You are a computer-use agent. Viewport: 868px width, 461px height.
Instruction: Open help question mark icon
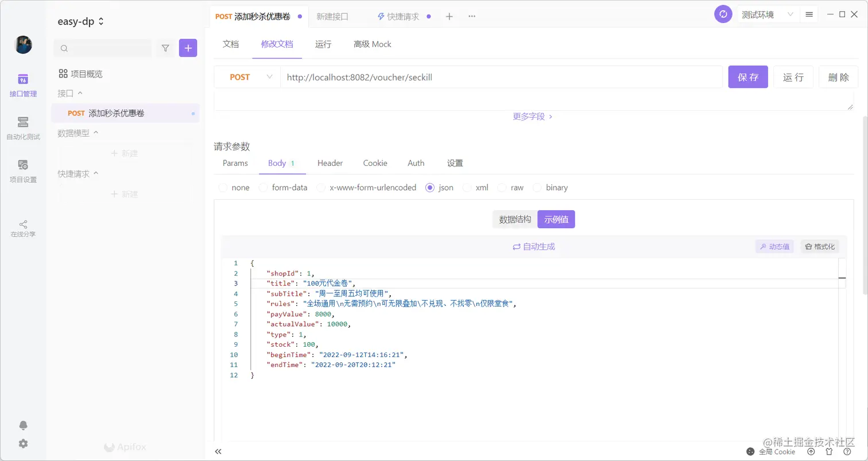click(847, 452)
